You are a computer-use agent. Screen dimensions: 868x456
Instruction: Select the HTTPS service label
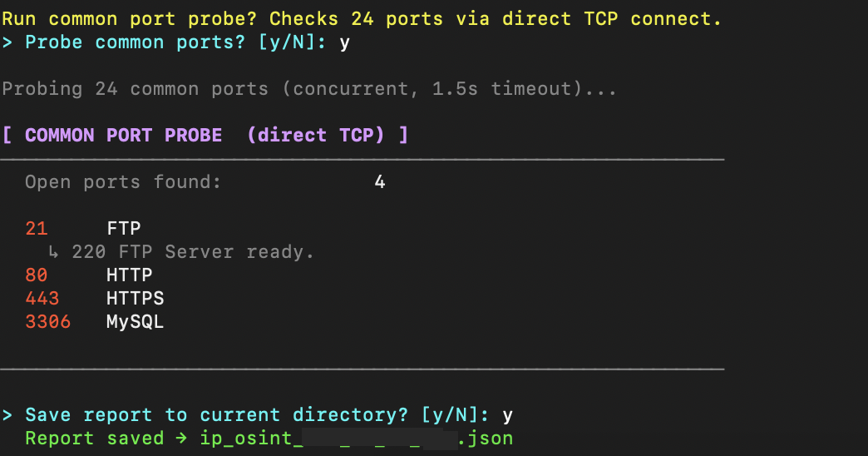[x=136, y=298]
